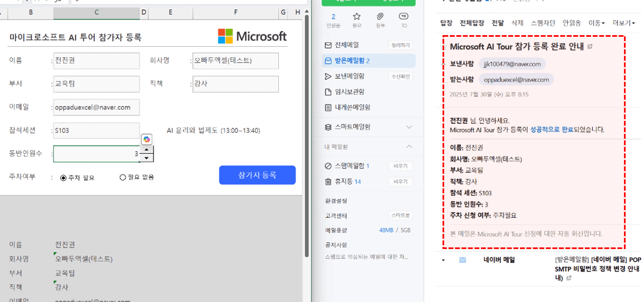Select column F header in Excel
644x302 pixels.
click(x=236, y=13)
